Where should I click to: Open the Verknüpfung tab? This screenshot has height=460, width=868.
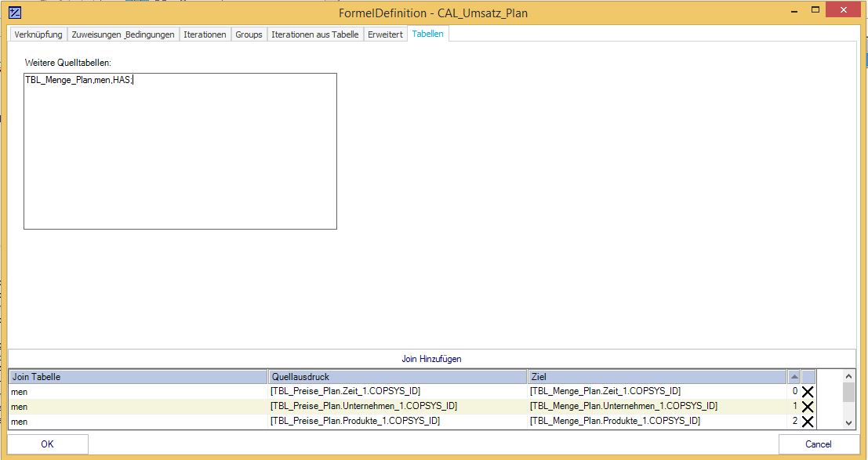pyautogui.click(x=38, y=34)
